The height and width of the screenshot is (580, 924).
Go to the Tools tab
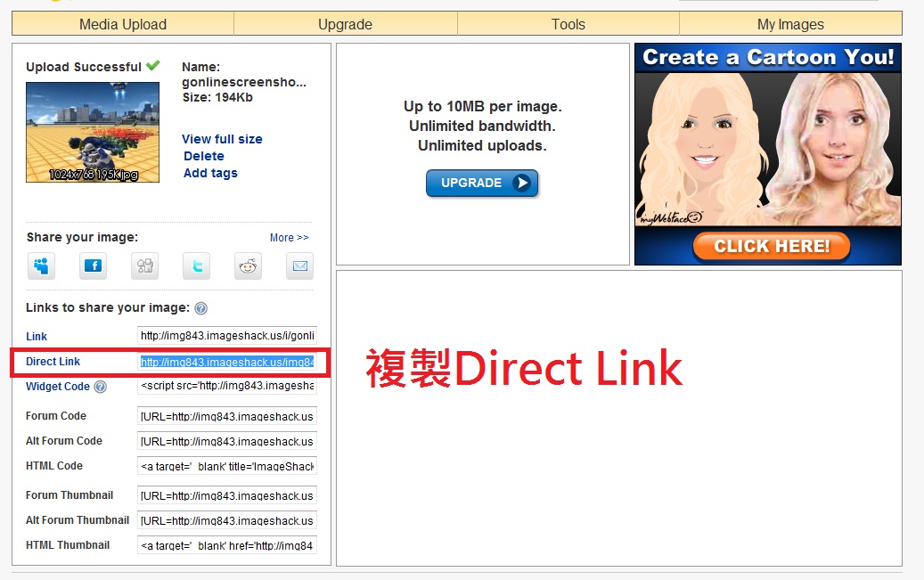[x=568, y=24]
